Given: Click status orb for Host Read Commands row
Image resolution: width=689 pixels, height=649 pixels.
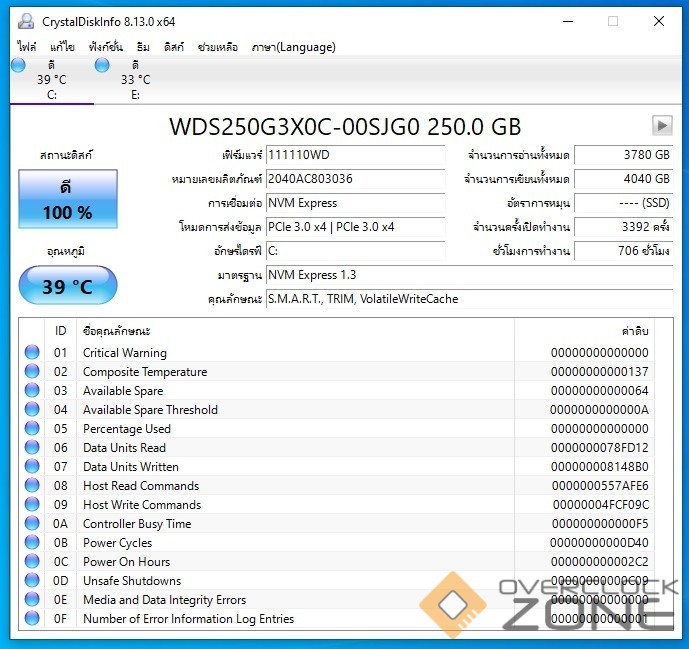Looking at the screenshot, I should point(32,485).
